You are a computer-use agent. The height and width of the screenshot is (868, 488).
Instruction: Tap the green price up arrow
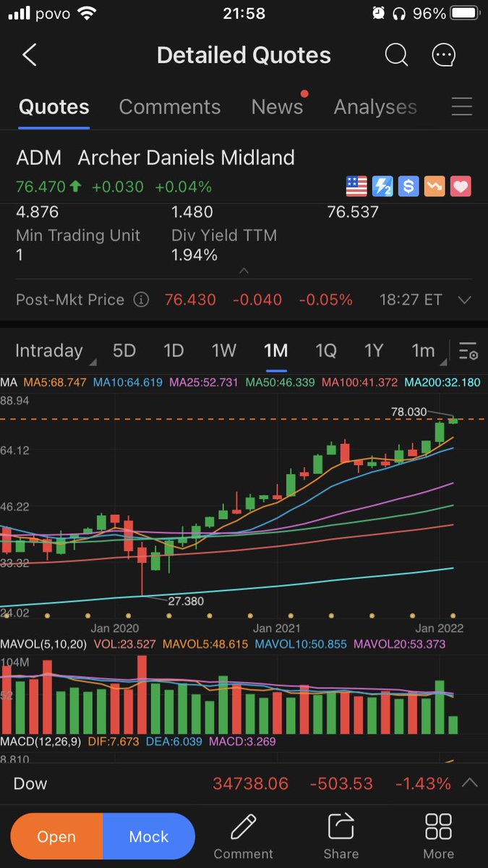pos(75,187)
